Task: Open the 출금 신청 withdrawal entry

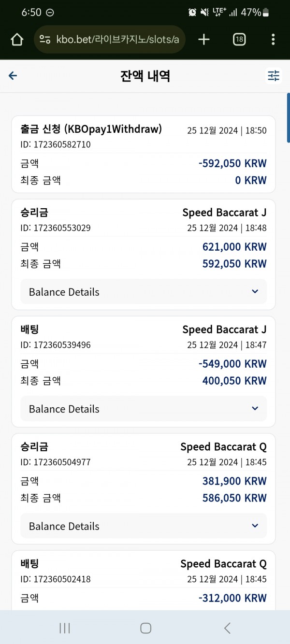Action: (x=144, y=155)
